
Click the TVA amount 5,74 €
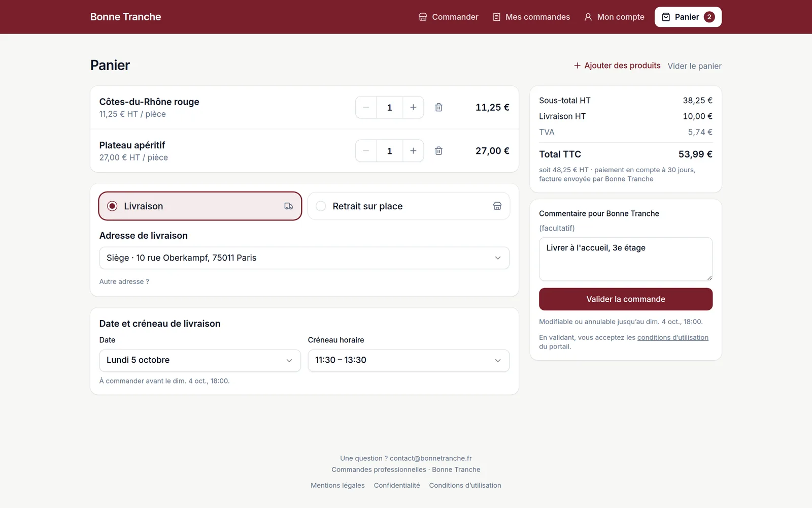[x=700, y=132]
